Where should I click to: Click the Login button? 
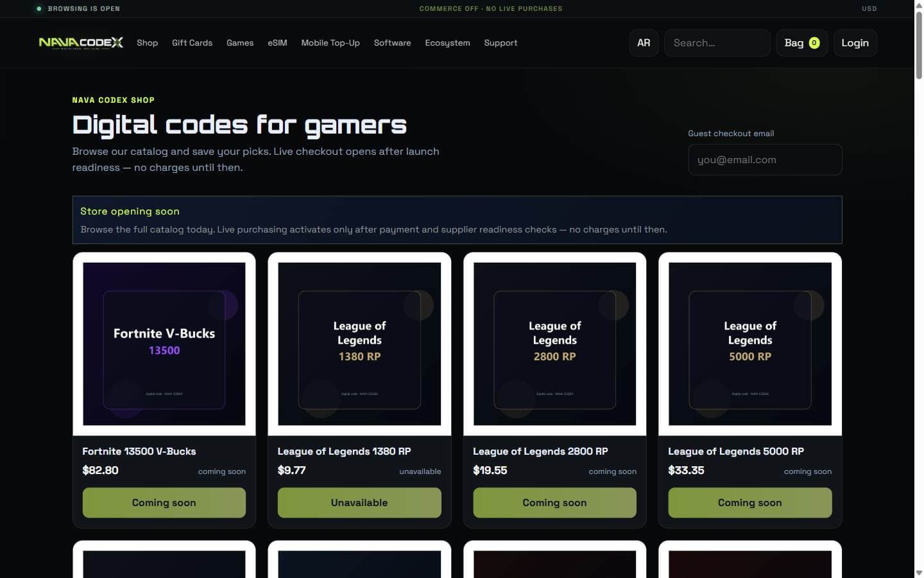tap(855, 43)
